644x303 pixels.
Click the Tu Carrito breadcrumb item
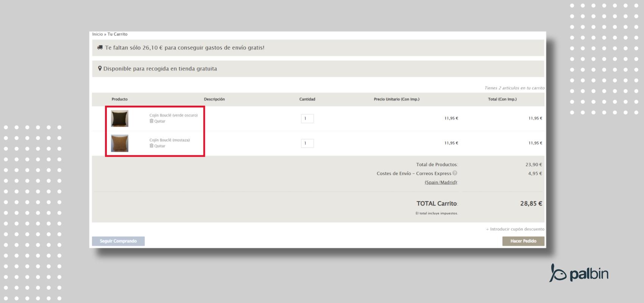point(117,34)
